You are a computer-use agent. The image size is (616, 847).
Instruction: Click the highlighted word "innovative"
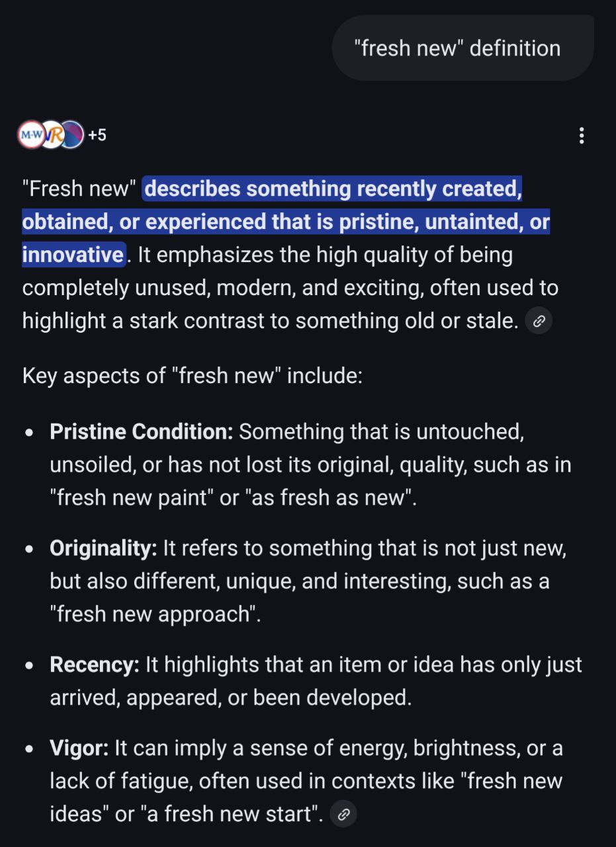[x=73, y=255]
